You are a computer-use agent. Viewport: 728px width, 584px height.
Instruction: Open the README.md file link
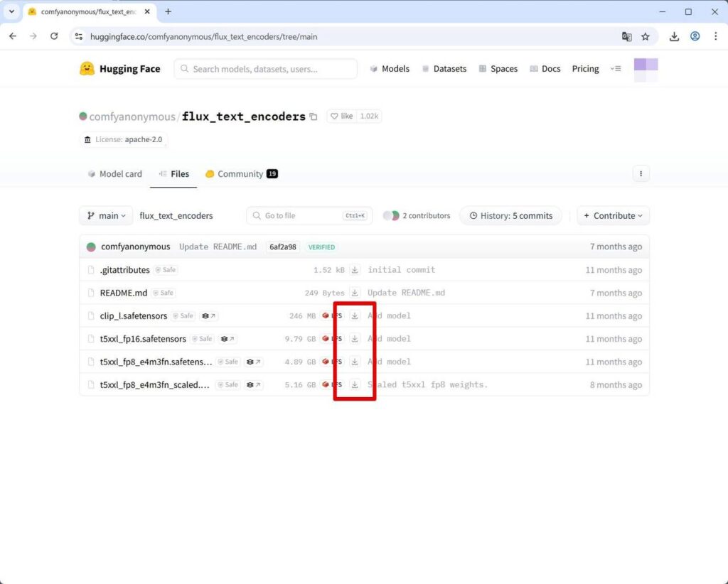pyautogui.click(x=124, y=293)
